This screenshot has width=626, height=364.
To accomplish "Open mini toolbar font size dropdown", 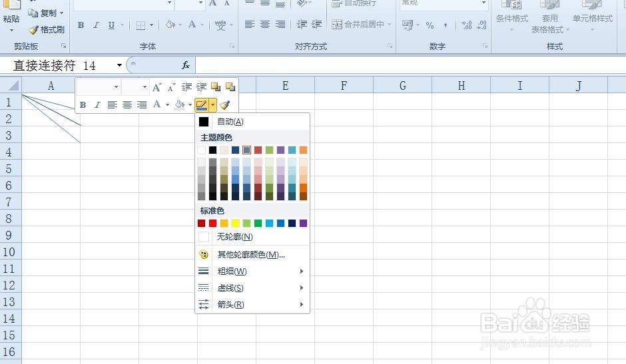I will pos(145,87).
